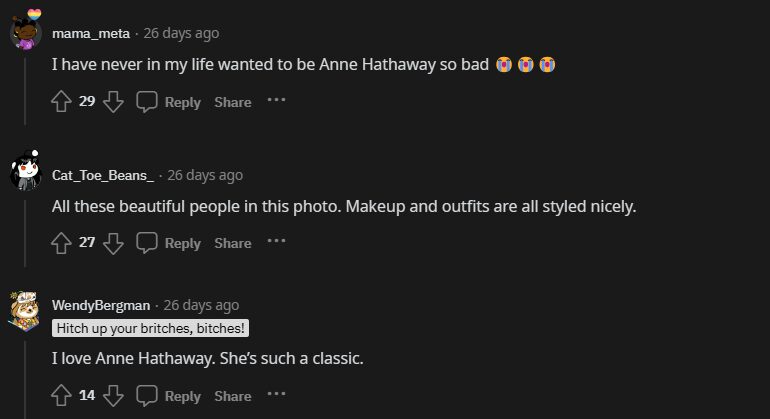The image size is (770, 419).
Task: Share Cat_Toe_Beans_'s comment
Action: (232, 243)
